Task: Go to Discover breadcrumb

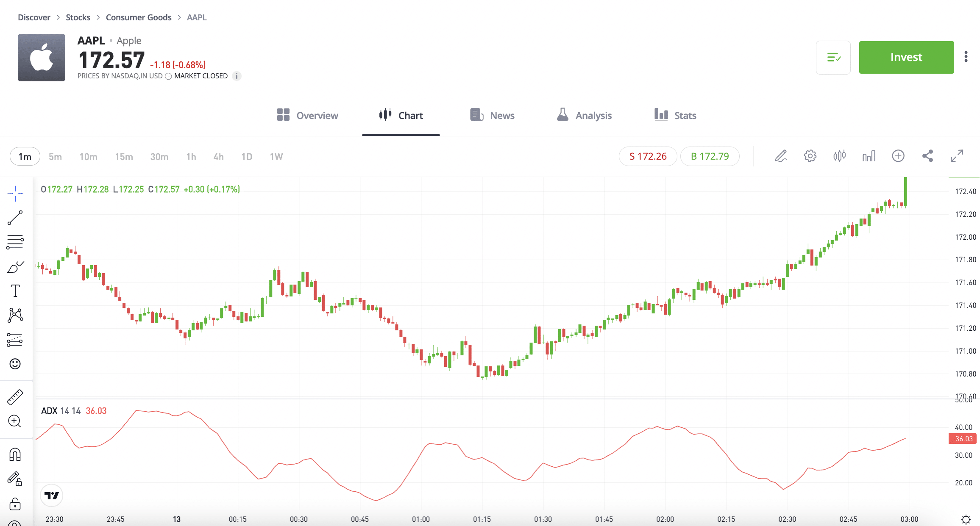Action: [x=34, y=17]
